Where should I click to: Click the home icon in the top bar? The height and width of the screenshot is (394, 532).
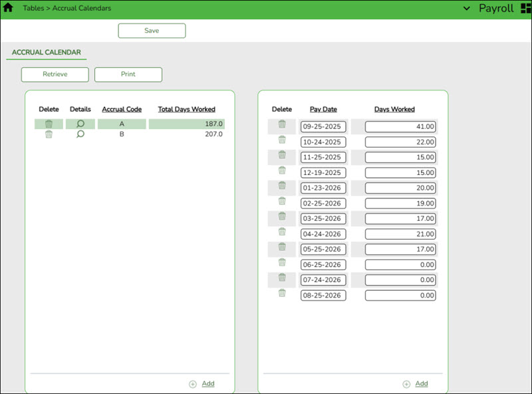click(x=9, y=9)
